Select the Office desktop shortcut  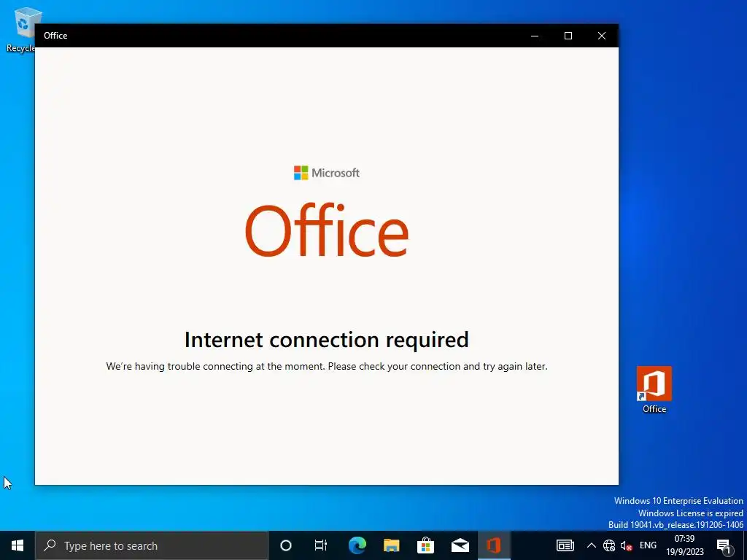[x=654, y=389]
